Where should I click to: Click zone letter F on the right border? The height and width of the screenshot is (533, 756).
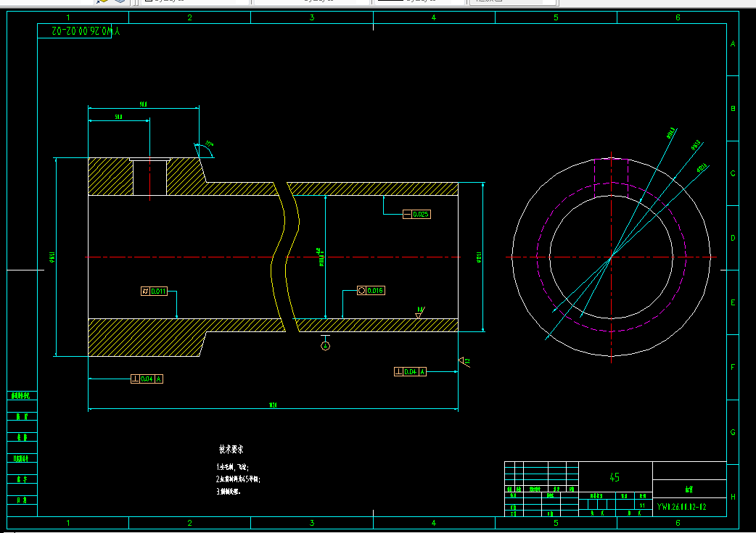click(x=733, y=367)
